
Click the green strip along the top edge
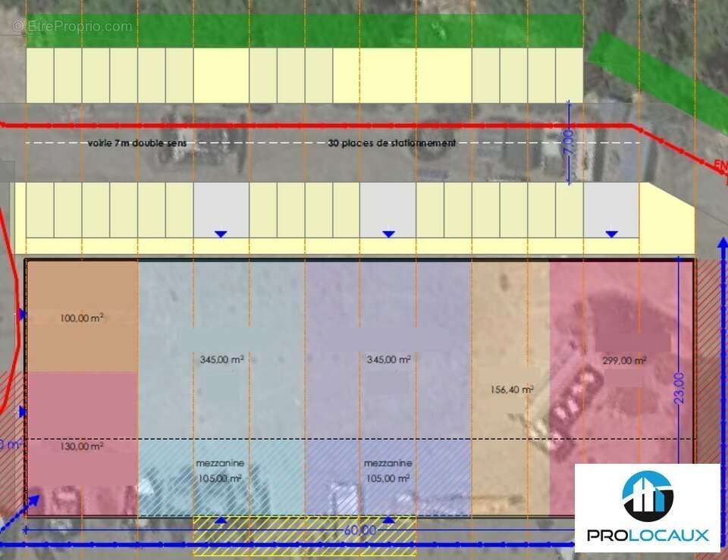click(x=303, y=32)
